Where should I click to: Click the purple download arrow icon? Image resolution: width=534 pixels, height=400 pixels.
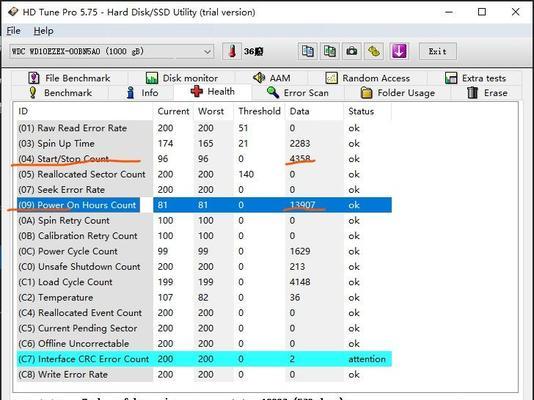pos(399,51)
